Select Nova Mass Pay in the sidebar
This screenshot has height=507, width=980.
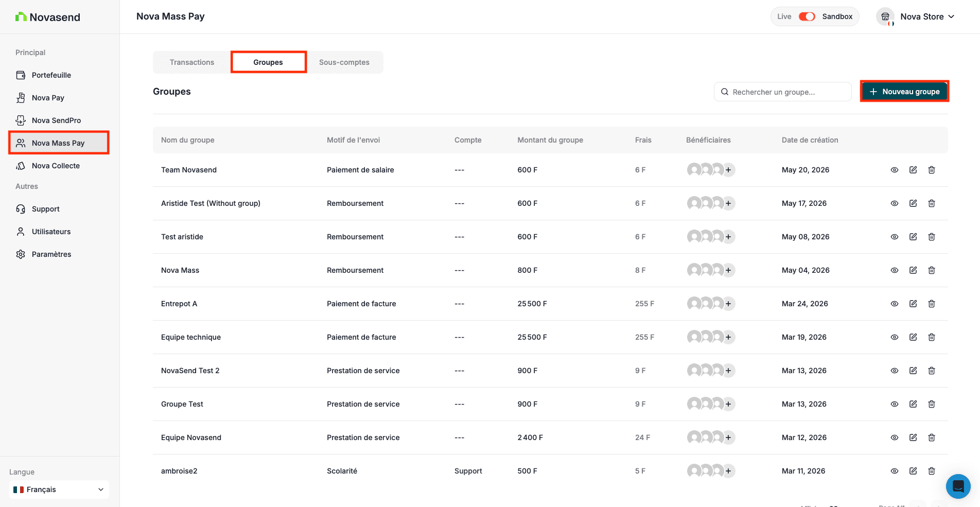pyautogui.click(x=59, y=143)
